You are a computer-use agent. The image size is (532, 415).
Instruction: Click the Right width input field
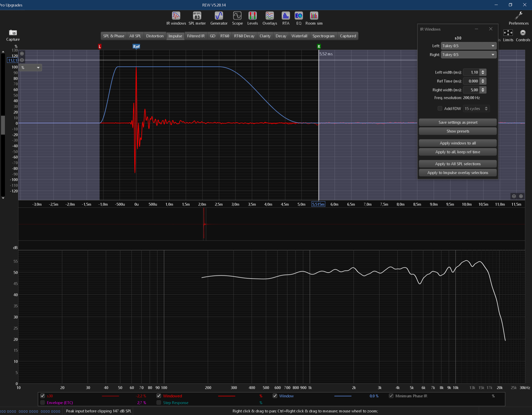click(471, 90)
